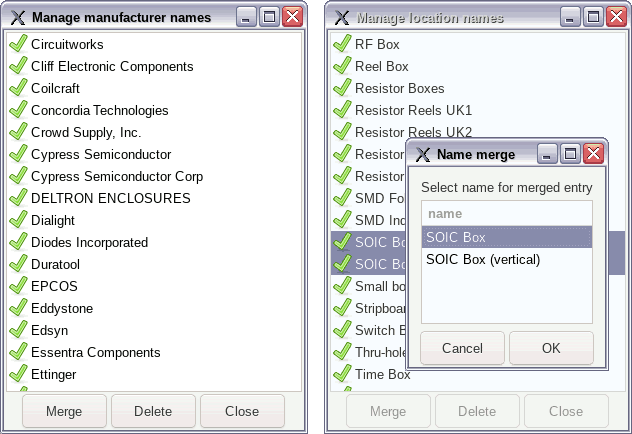Click the checkmark icon beside Resistor Boxes
Viewport: 632px width, 434px height.
pyautogui.click(x=342, y=88)
